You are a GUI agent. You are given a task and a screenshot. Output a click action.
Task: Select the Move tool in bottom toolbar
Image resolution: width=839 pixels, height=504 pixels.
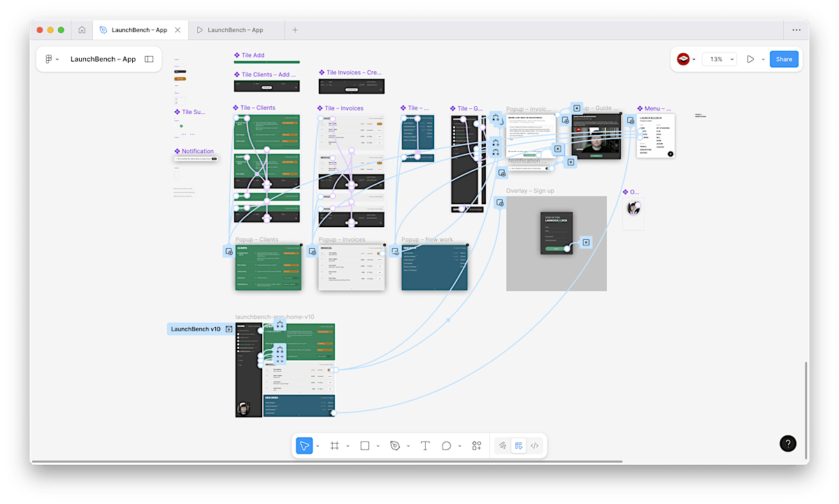pos(304,446)
